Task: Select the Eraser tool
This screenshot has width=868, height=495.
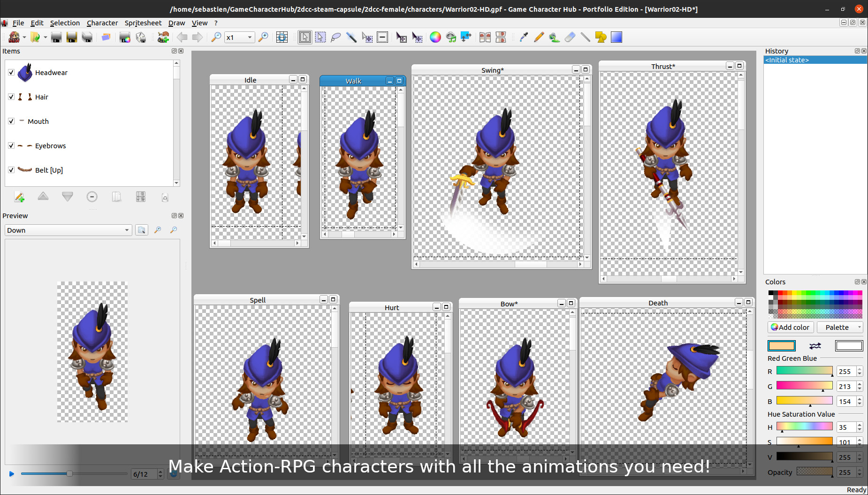Action: (x=570, y=37)
